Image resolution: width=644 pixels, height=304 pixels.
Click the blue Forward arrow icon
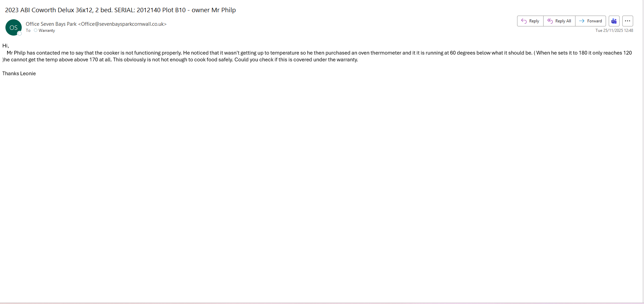point(582,21)
